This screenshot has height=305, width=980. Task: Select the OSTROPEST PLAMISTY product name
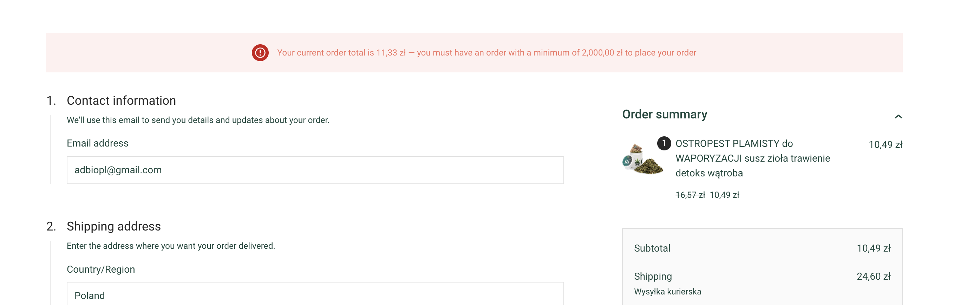click(752, 158)
